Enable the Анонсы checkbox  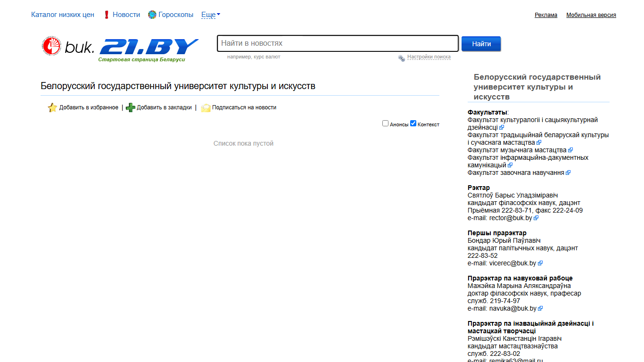386,123
